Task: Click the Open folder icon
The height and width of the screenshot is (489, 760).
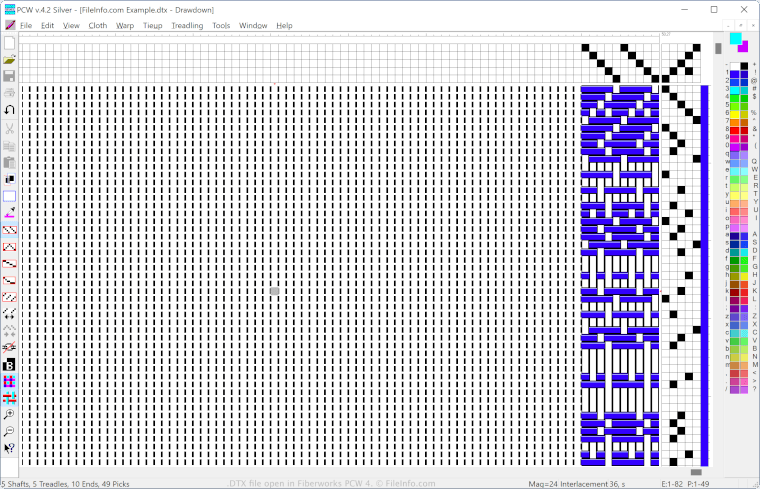Action: coord(9,60)
